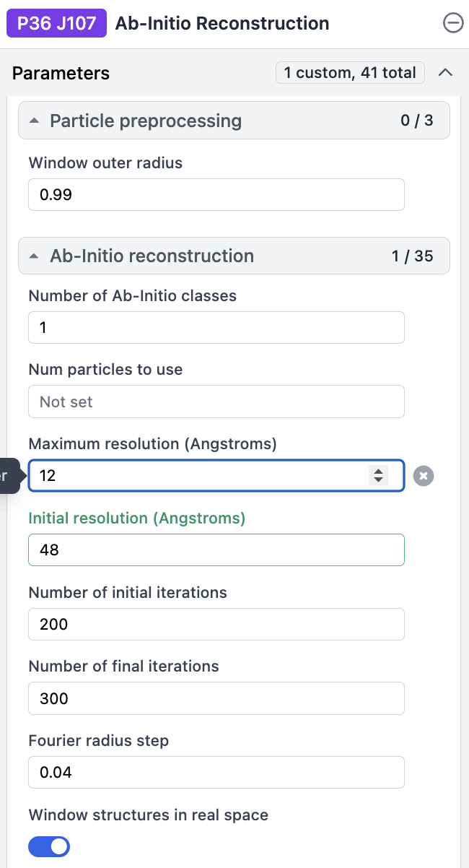Click the Num particles to use field
Viewport: 469px width, 868px height.
(x=216, y=402)
